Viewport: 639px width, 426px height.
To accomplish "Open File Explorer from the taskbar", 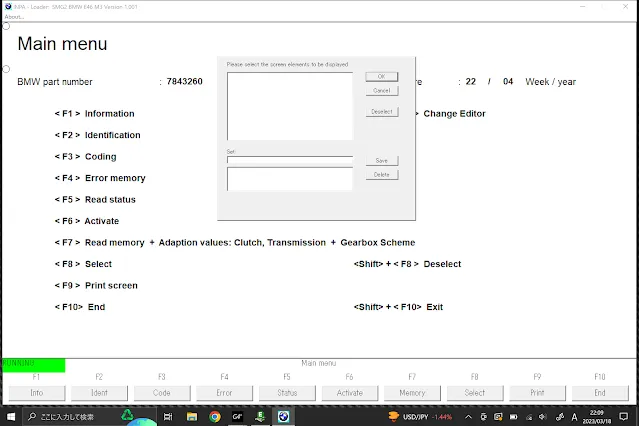I will (x=192, y=417).
